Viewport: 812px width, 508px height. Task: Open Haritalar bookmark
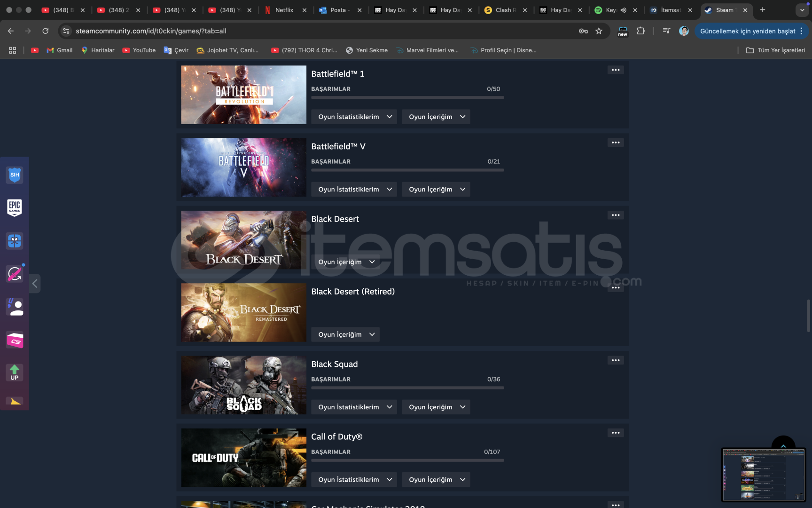click(98, 50)
